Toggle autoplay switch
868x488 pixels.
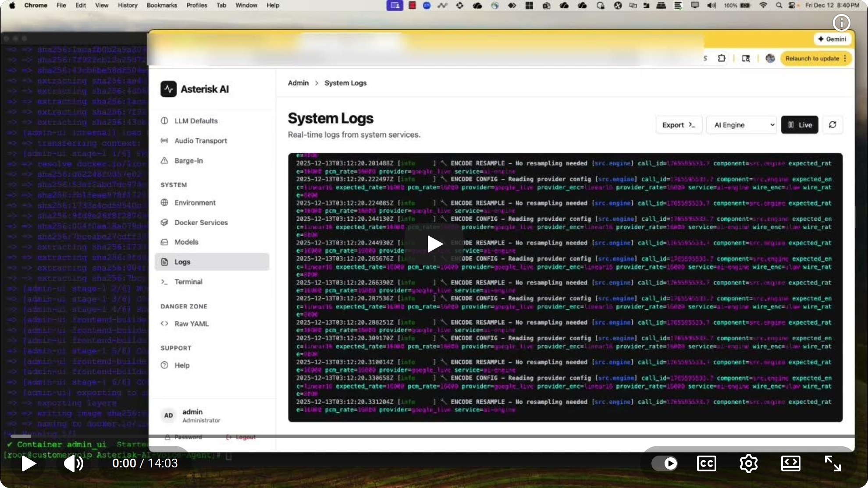tap(665, 463)
